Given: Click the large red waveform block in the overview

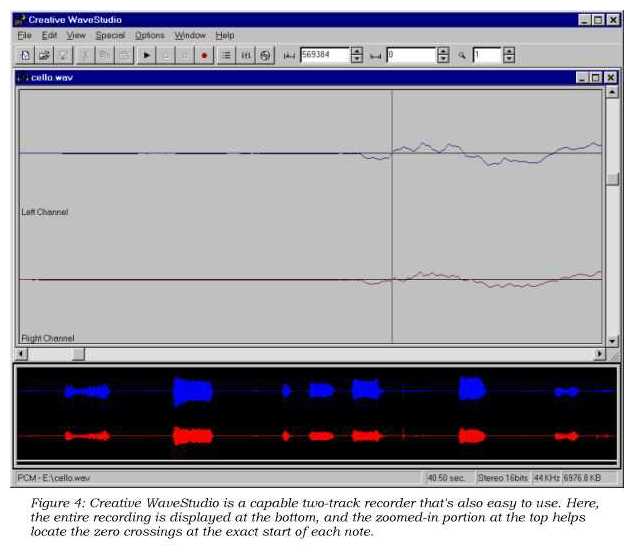Looking at the screenshot, I should coord(193,436).
